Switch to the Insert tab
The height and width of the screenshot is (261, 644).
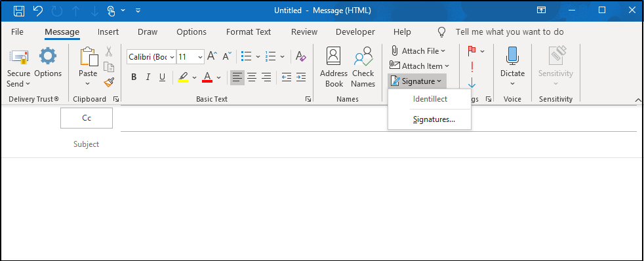coord(108,32)
